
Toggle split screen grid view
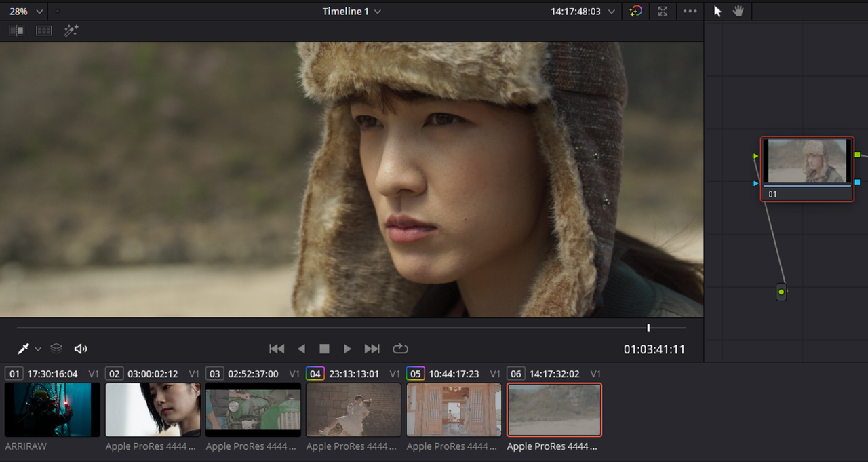click(x=44, y=31)
